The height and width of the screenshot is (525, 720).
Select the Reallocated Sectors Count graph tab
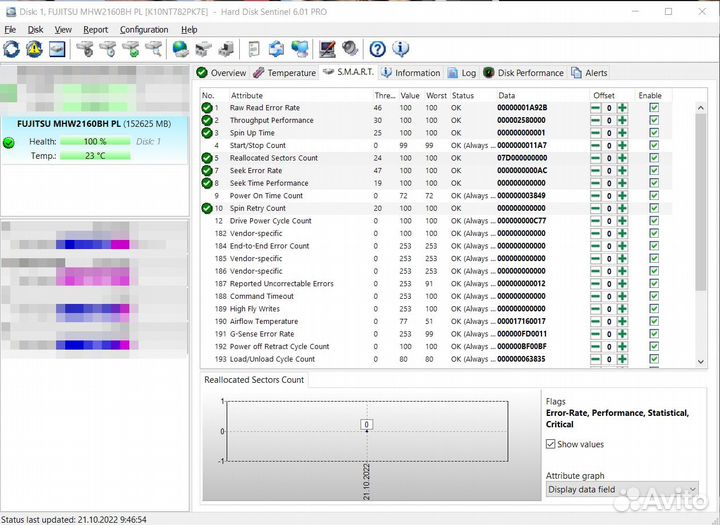point(254,380)
